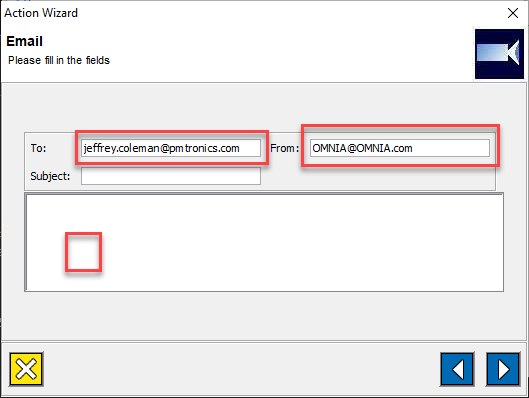Click the bold "Email" heading
Image resolution: width=529 pixels, height=398 pixels.
point(24,41)
